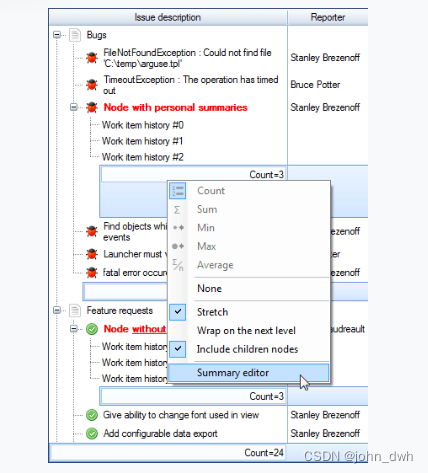428x473 pixels.
Task: Select the TimeoutException issue text
Action: [191, 85]
